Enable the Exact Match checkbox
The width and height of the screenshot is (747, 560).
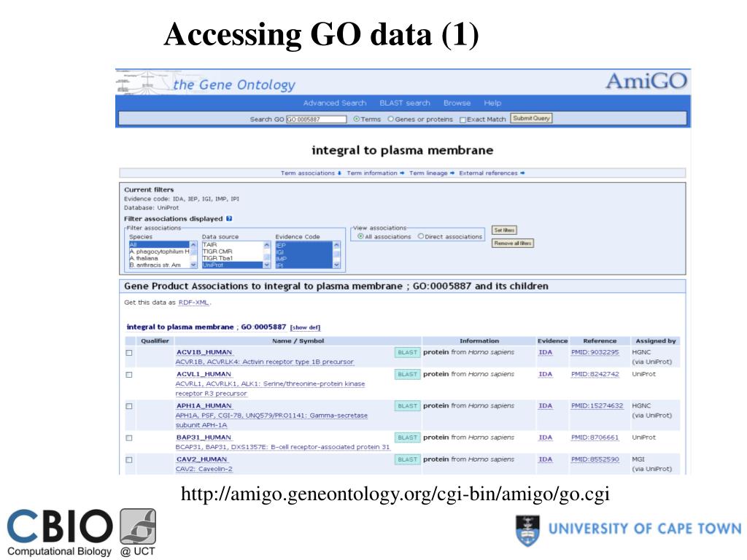click(462, 120)
